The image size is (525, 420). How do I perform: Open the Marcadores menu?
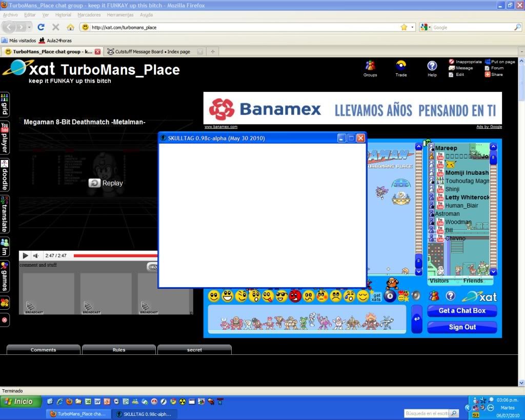click(89, 15)
